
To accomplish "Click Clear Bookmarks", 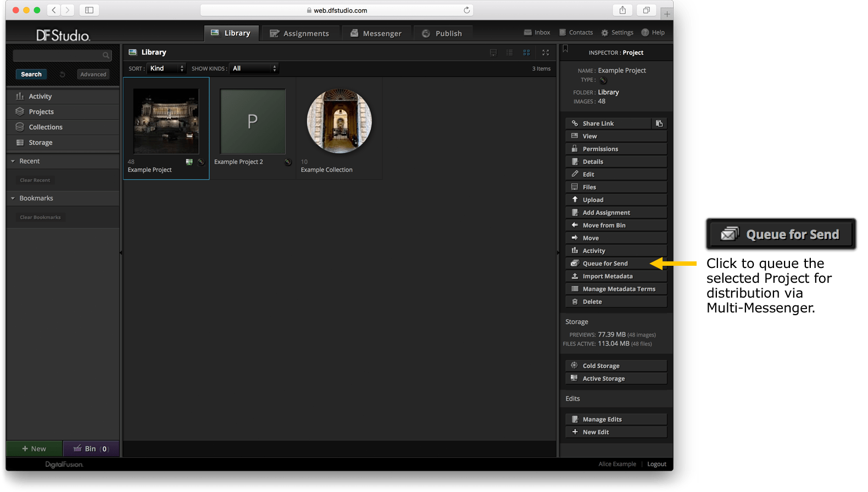I will [40, 217].
